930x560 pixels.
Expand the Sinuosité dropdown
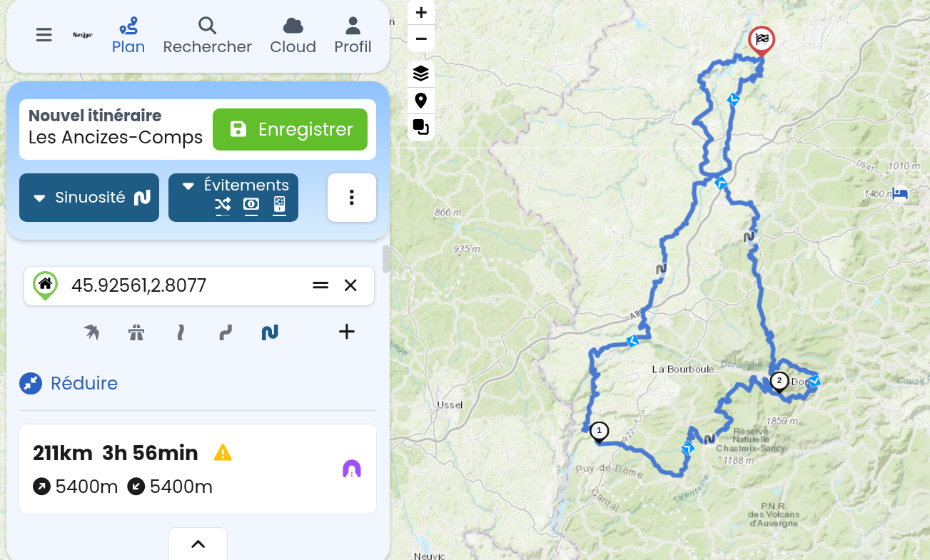pos(89,198)
